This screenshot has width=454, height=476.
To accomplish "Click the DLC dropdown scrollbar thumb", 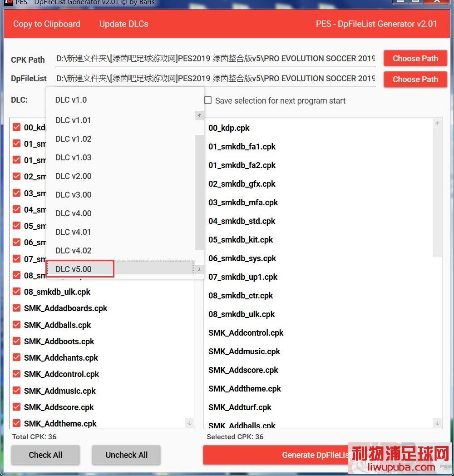I will point(199,193).
